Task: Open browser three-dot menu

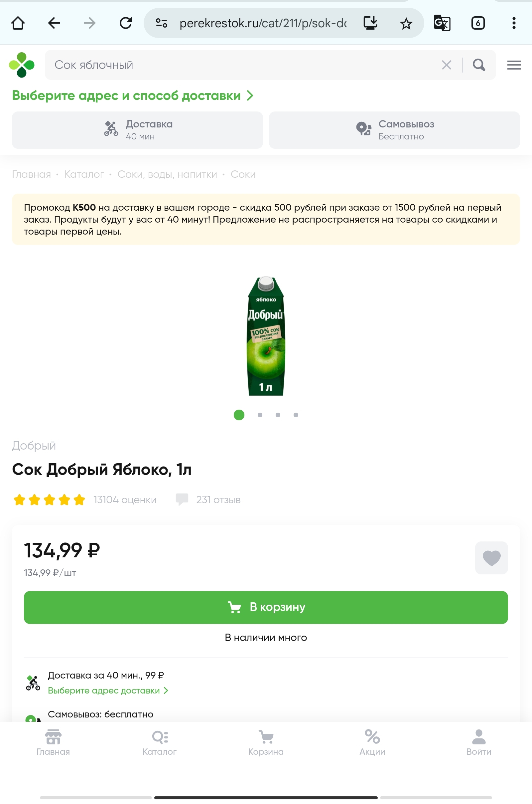Action: point(514,23)
